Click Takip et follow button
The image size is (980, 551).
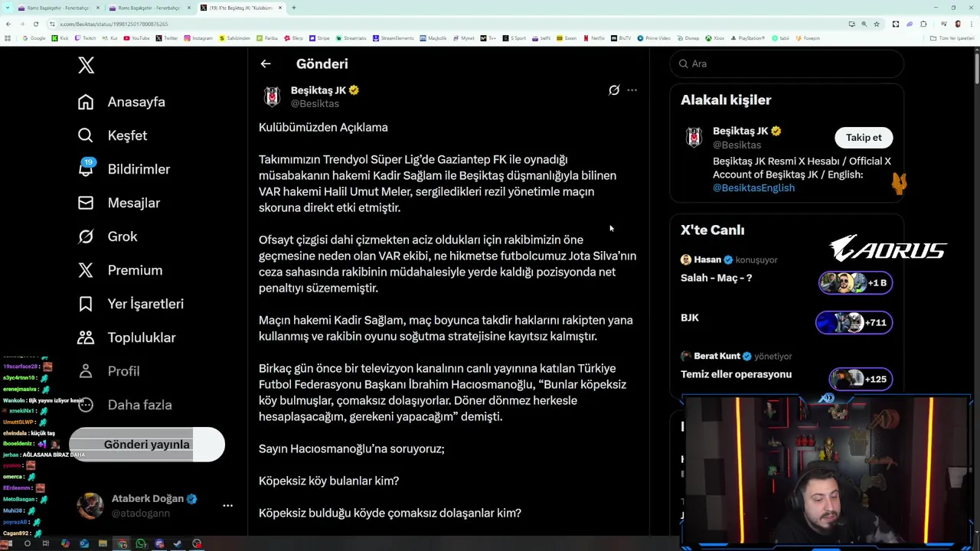coord(864,138)
